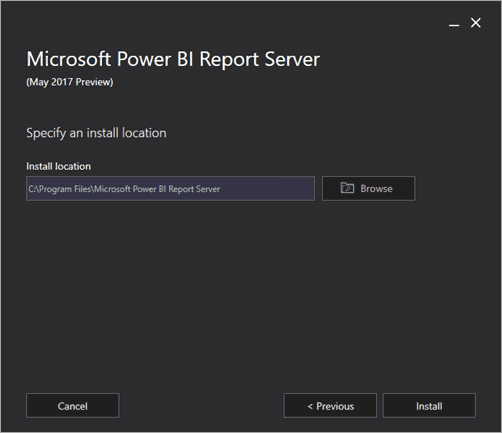
Task: Click the 'Specify an install location' heading
Action: click(96, 133)
